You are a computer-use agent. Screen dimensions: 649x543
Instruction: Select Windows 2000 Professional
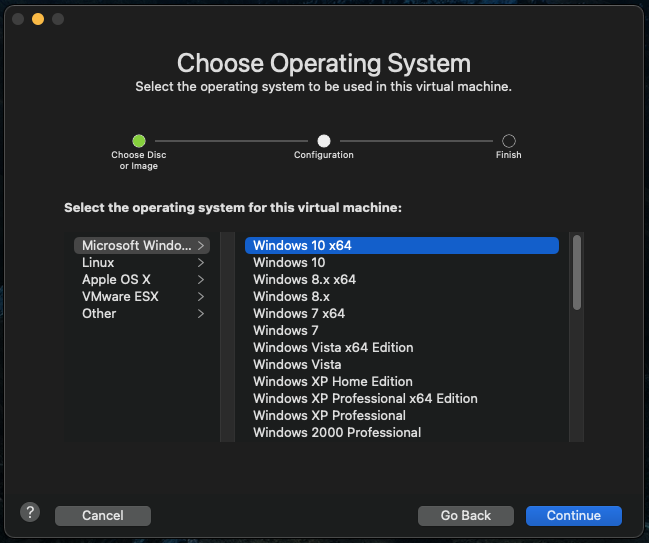pyautogui.click(x=402, y=432)
